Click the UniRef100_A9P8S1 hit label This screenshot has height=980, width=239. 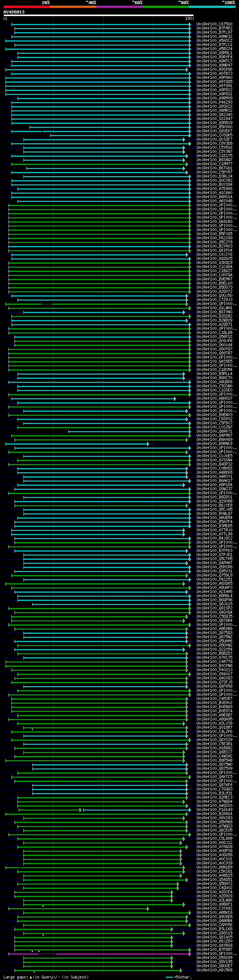(214, 94)
